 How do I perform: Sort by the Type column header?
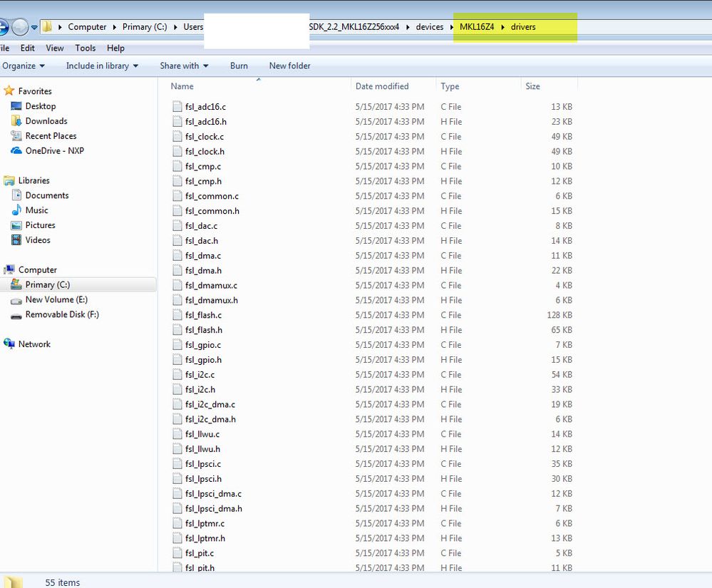[450, 86]
